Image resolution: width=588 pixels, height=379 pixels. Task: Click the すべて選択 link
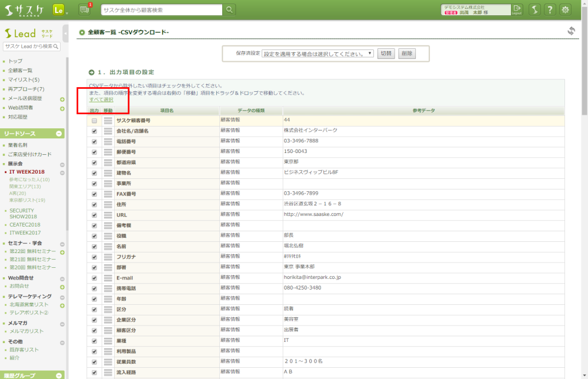coord(101,99)
